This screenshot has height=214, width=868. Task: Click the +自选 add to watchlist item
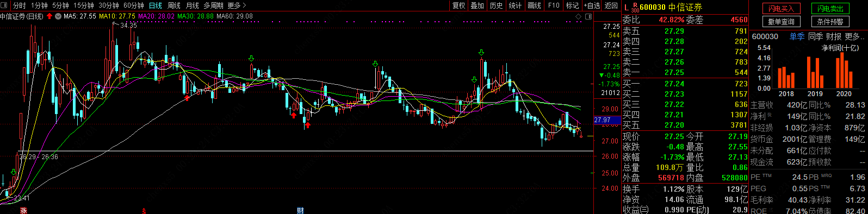coord(592,5)
